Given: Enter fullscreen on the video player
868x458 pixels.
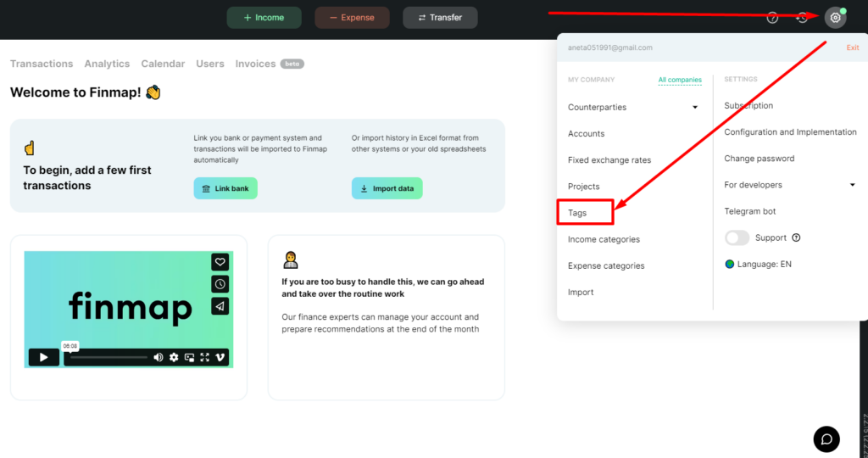Looking at the screenshot, I should tap(205, 357).
